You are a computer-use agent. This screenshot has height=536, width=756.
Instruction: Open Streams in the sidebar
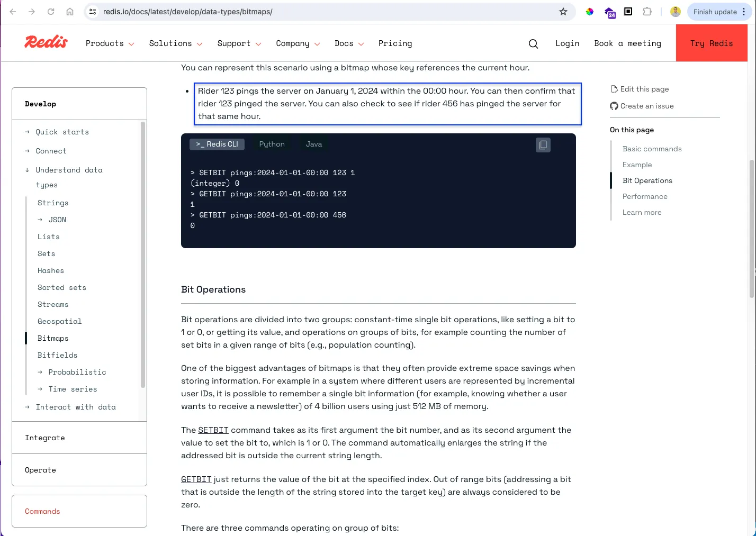[x=53, y=304]
